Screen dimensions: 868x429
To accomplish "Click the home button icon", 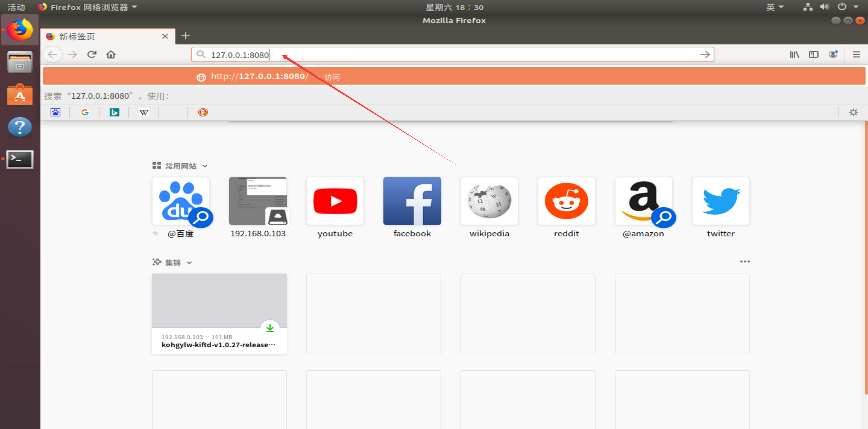I will (x=111, y=54).
